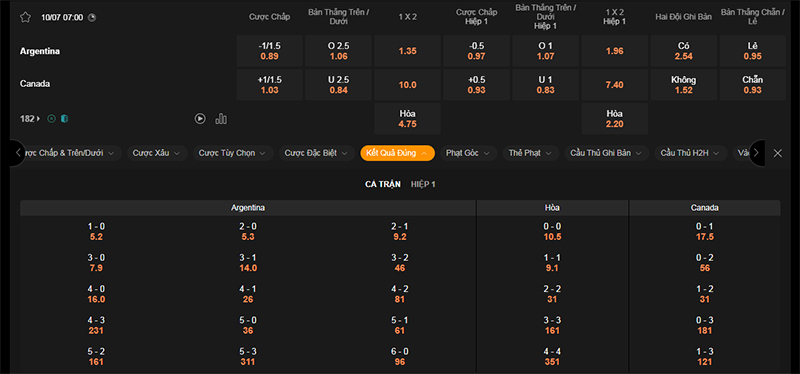Expand the Cược Tùy Chọn category
This screenshot has width=800, height=374.
pos(233,153)
